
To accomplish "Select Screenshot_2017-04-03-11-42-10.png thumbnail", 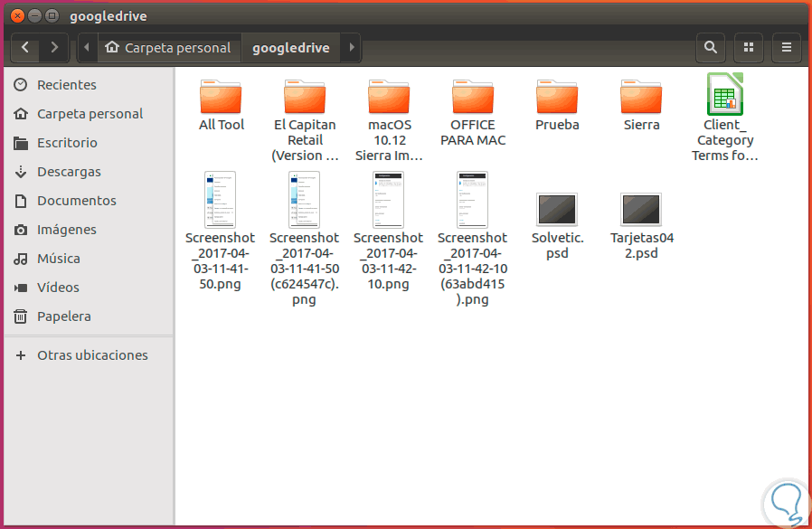I will 389,200.
